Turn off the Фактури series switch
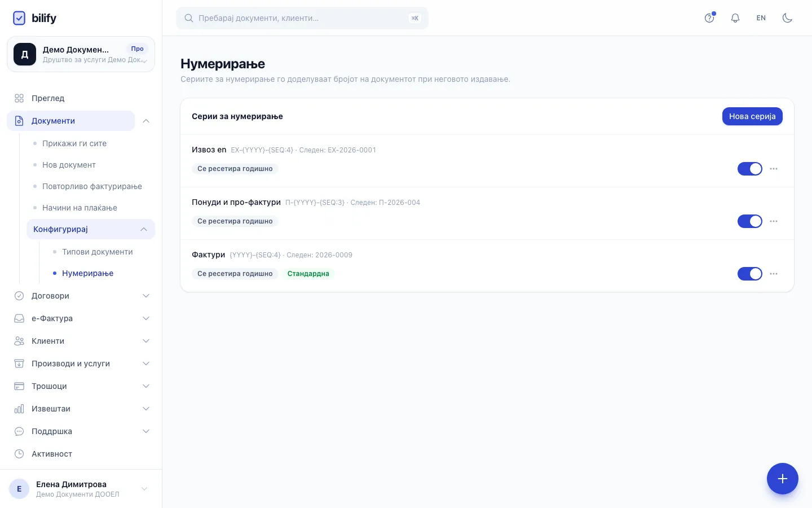 click(750, 274)
